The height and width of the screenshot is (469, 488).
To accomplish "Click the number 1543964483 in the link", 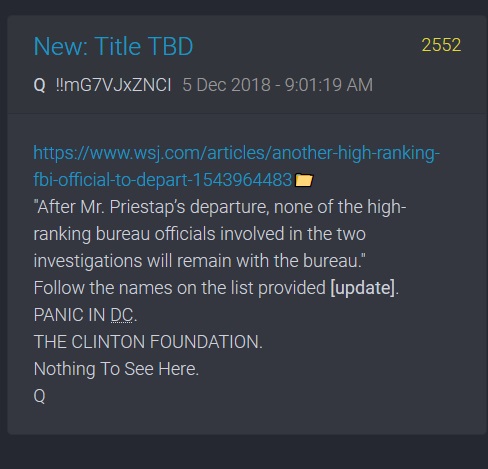I will point(242,180).
